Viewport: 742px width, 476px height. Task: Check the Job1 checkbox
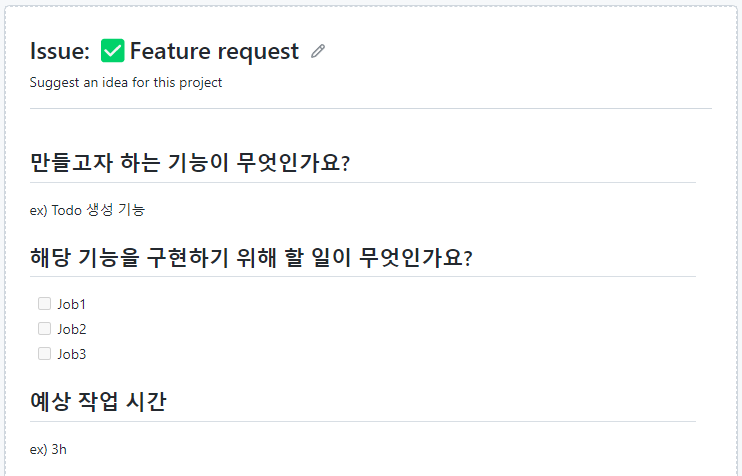44,304
